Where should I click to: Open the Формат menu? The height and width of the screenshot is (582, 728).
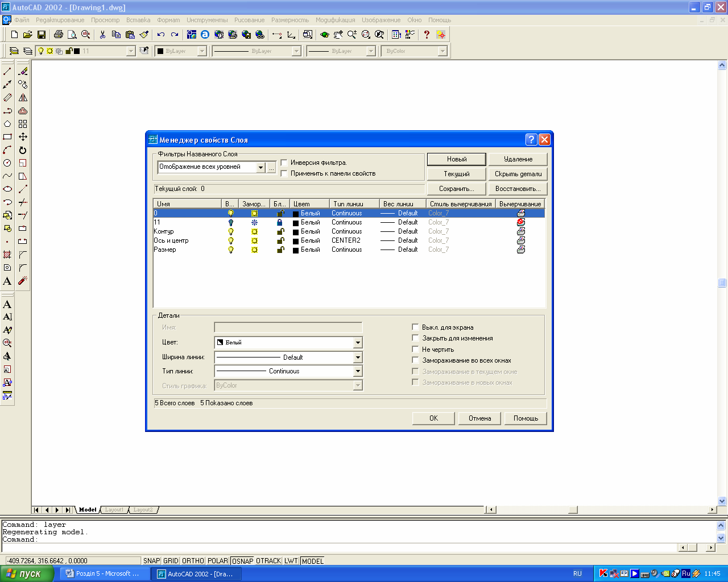[168, 20]
